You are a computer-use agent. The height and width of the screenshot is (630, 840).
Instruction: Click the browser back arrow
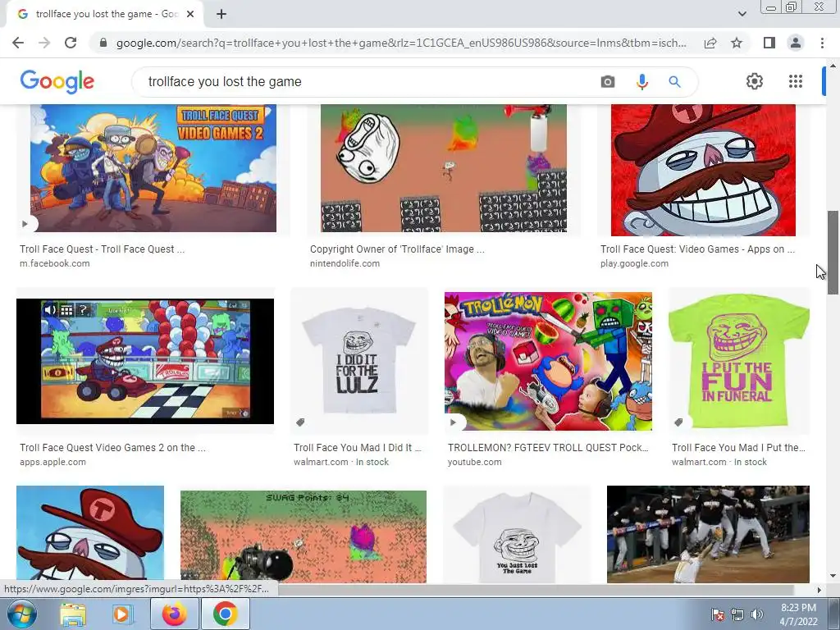[18, 43]
